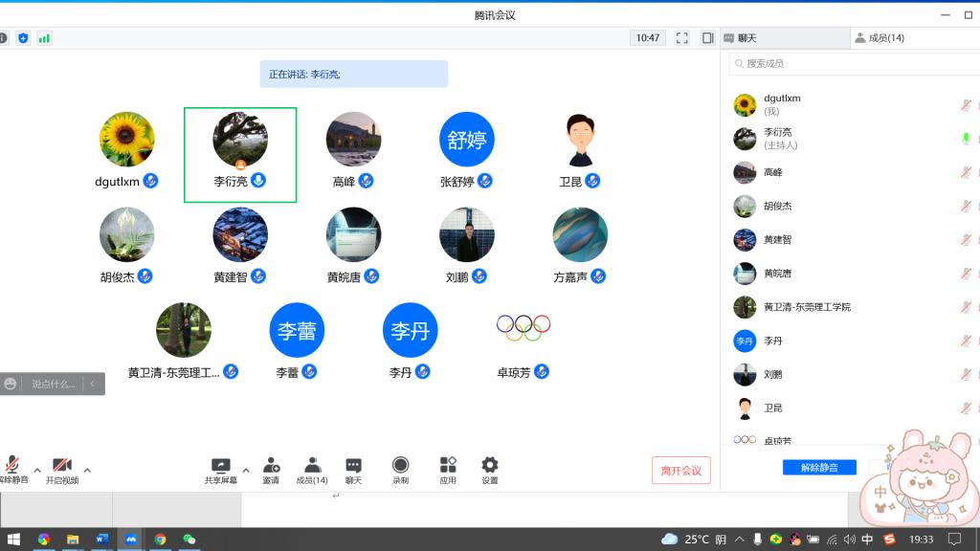Expand camera device options chevron
Viewport: 980px width, 551px height.
coord(88,470)
